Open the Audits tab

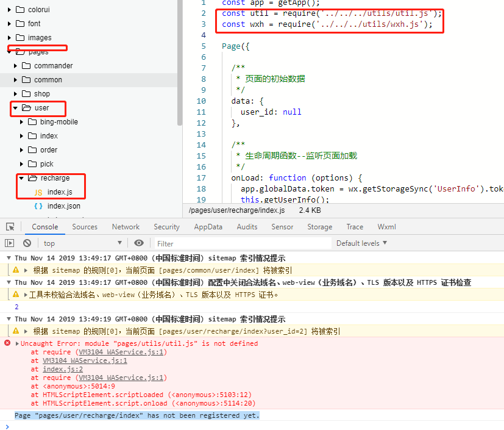[x=247, y=227]
